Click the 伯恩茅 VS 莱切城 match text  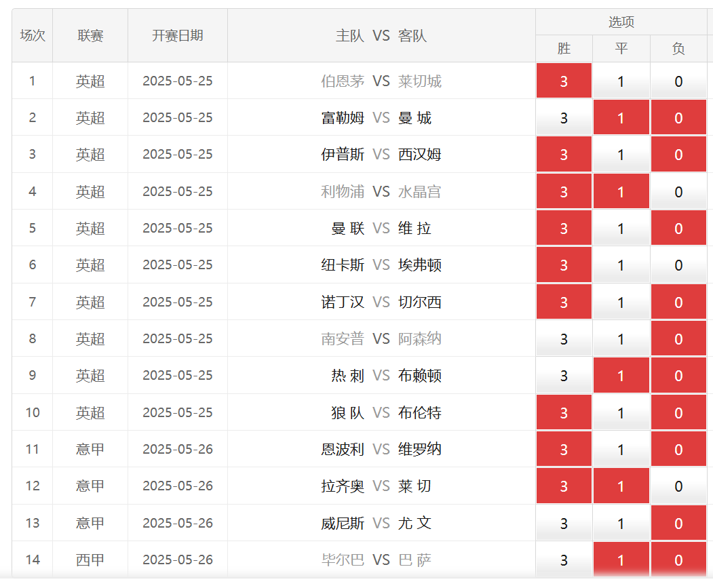(381, 81)
